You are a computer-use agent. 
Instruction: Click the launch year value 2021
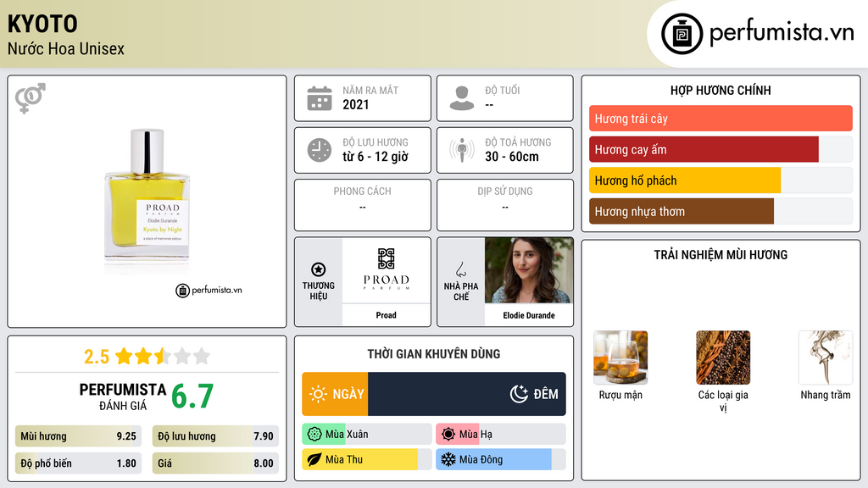355,104
